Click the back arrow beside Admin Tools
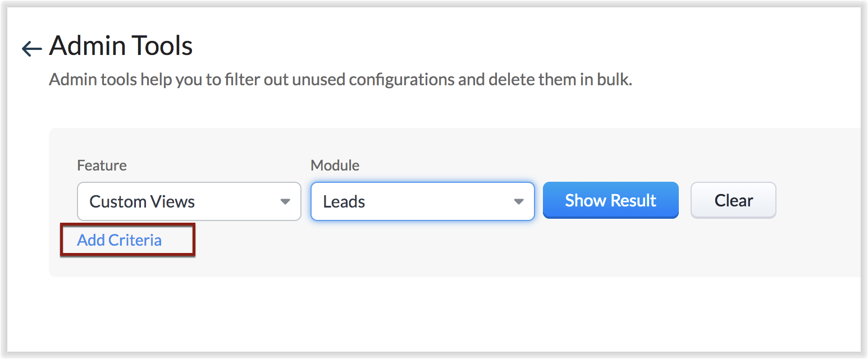868x359 pixels. click(x=31, y=49)
